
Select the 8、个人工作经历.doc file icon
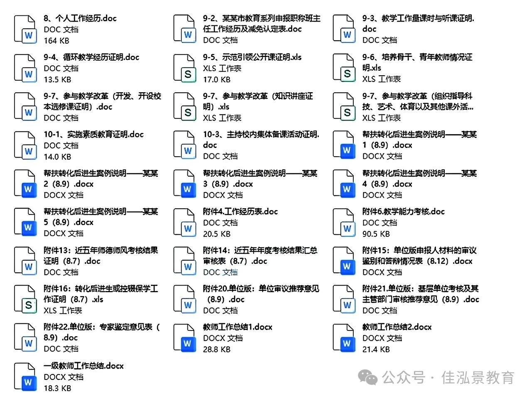coord(25,29)
